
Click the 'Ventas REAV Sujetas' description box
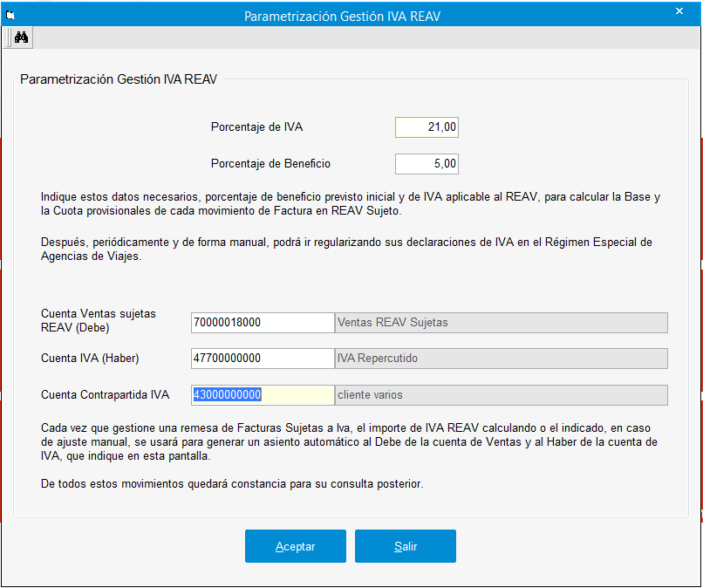point(501,323)
